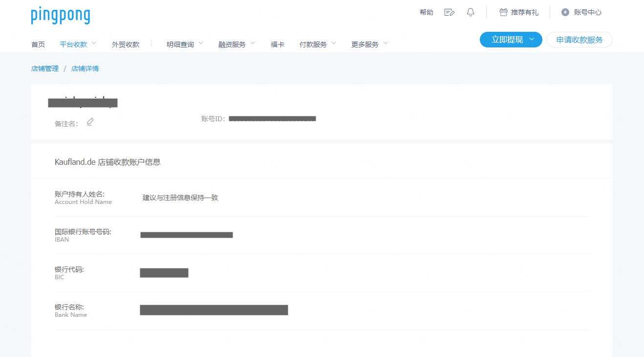This screenshot has width=644, height=357.
Task: Click the 银行名称 Bank Name label
Action: click(71, 311)
